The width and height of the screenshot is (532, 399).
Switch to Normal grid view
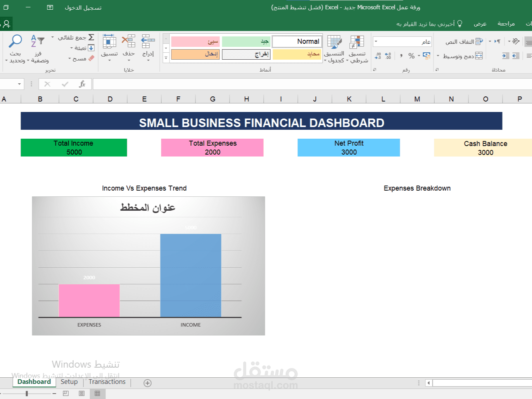(x=97, y=394)
